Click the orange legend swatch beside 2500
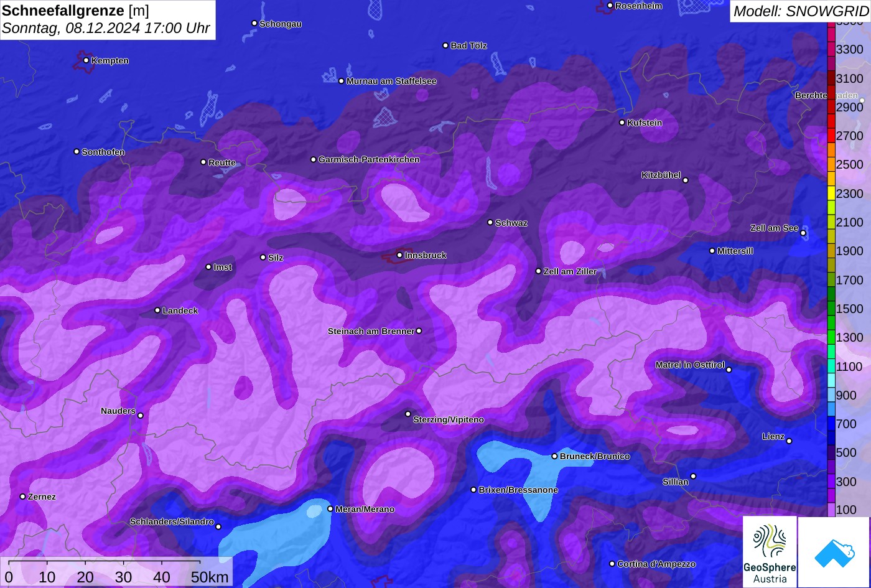The height and width of the screenshot is (588, 871). tap(831, 164)
